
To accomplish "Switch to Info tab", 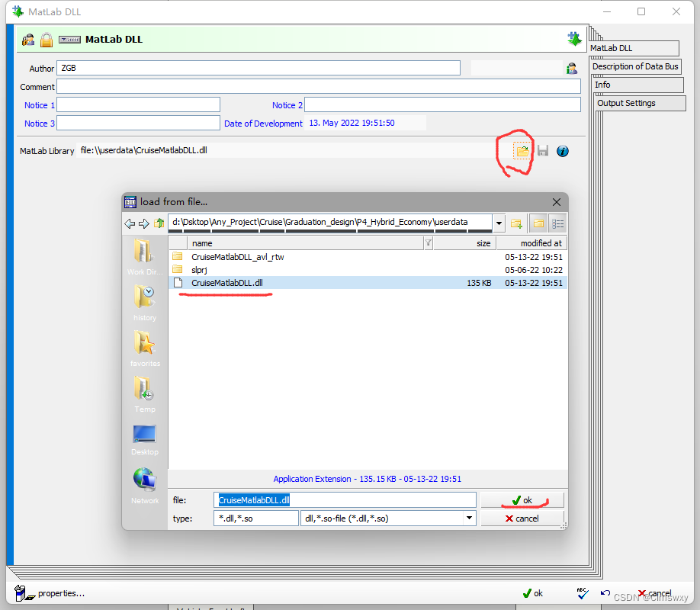I will (x=638, y=85).
